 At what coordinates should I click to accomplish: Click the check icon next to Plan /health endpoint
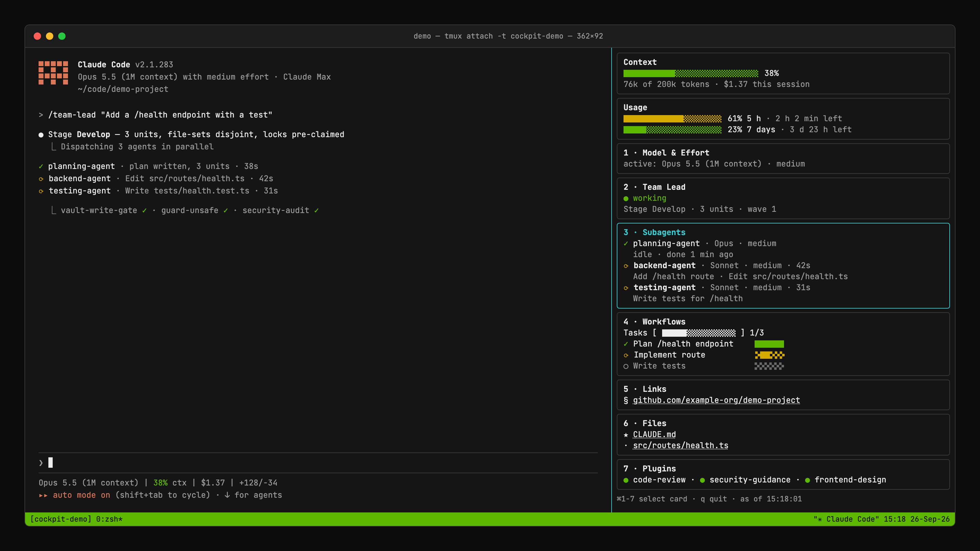pos(626,344)
